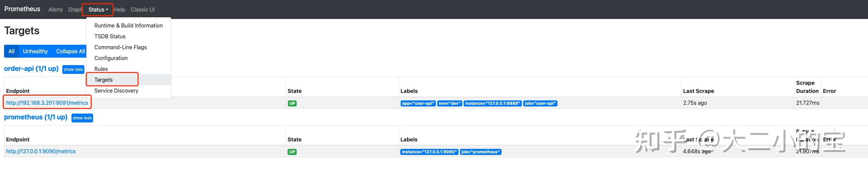Open Configuration from Status menu
The image size is (868, 176).
coord(111,58)
